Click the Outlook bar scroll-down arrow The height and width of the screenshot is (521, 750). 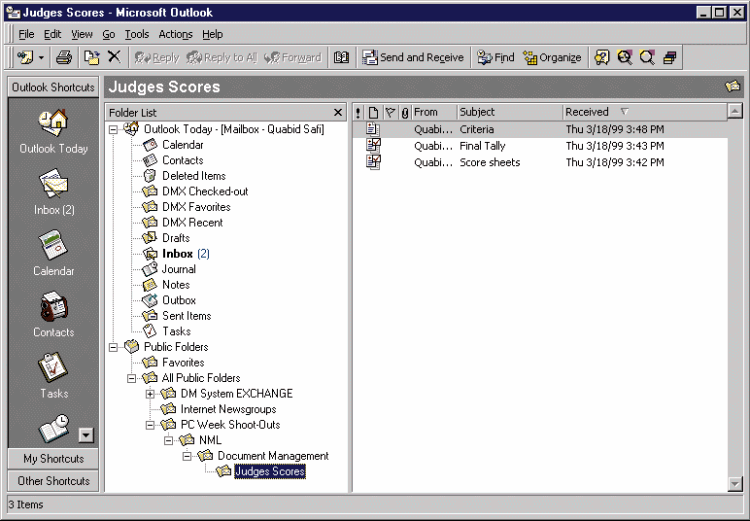[x=86, y=435]
